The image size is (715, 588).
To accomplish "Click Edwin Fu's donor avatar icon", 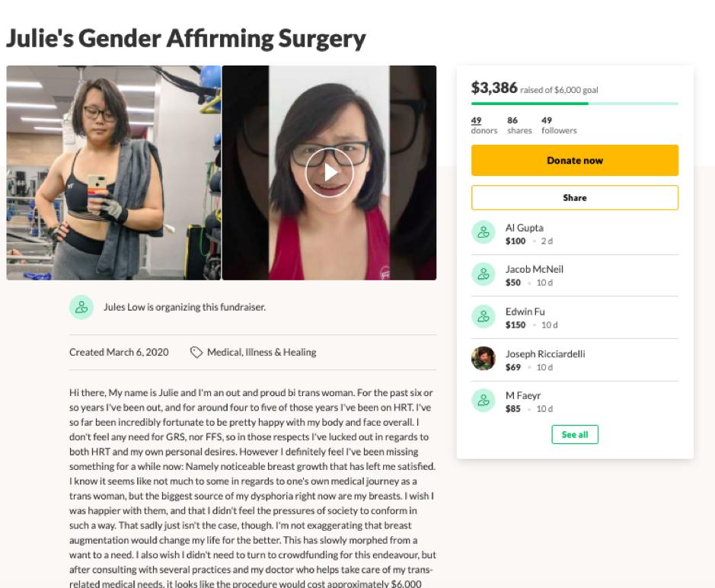I will coord(484,317).
